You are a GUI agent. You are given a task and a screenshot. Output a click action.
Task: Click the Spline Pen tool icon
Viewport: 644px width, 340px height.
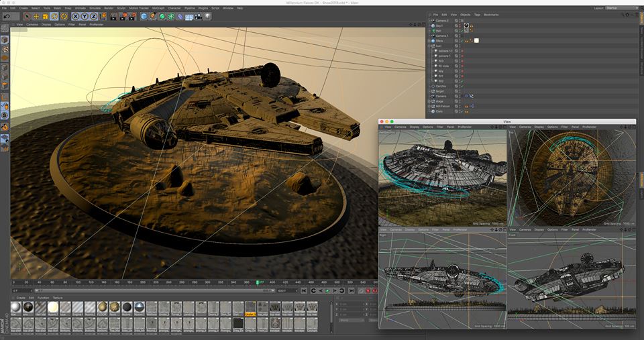(153, 16)
